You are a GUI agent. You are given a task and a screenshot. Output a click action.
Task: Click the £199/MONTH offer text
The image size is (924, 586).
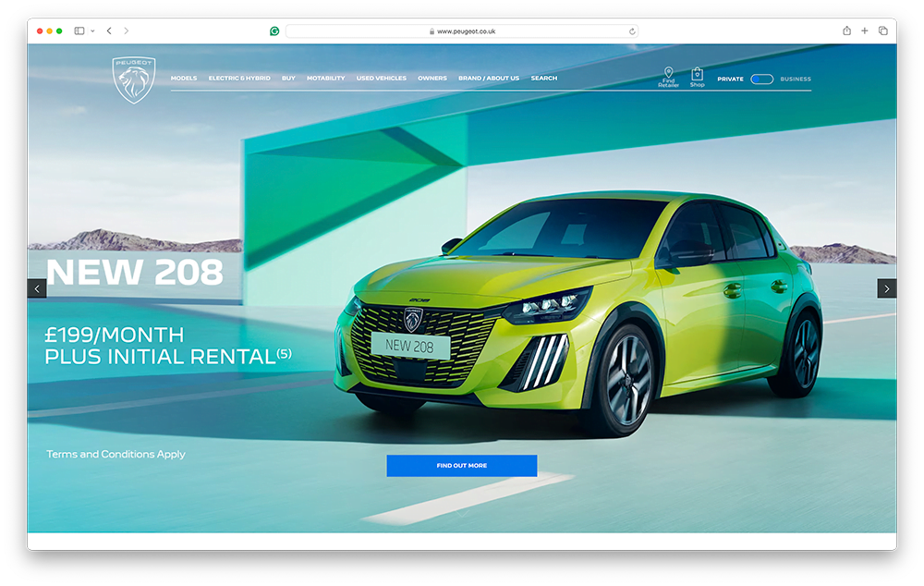[x=115, y=335]
